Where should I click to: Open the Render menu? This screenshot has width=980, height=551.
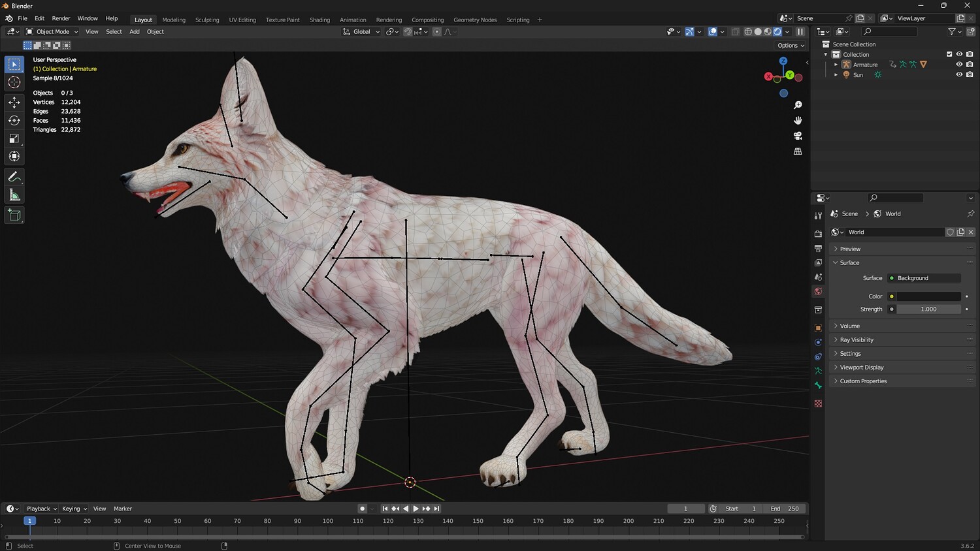coord(61,18)
